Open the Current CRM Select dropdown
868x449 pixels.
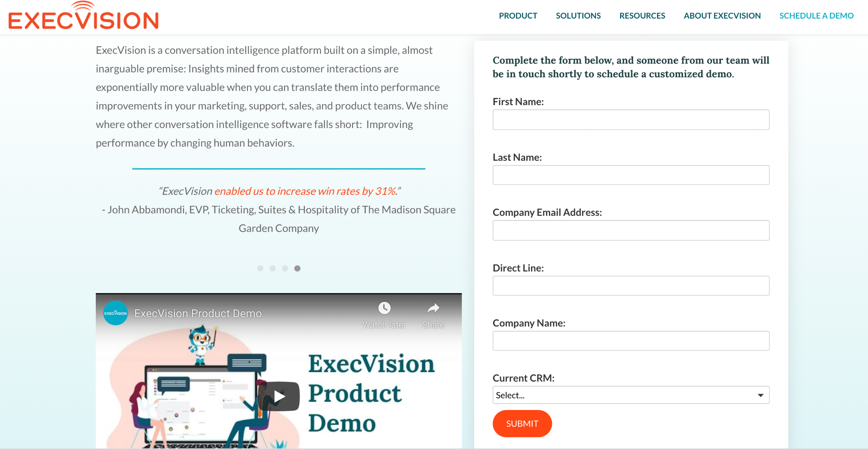tap(631, 395)
